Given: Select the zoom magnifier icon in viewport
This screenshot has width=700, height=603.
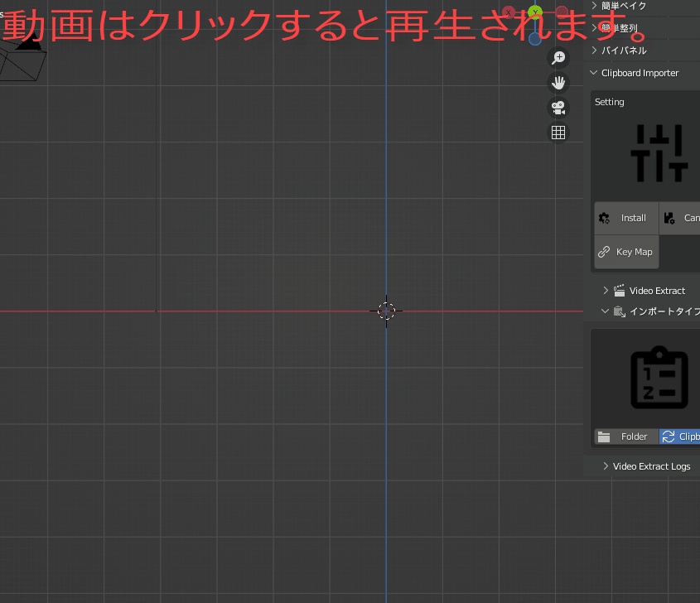Looking at the screenshot, I should [558, 57].
